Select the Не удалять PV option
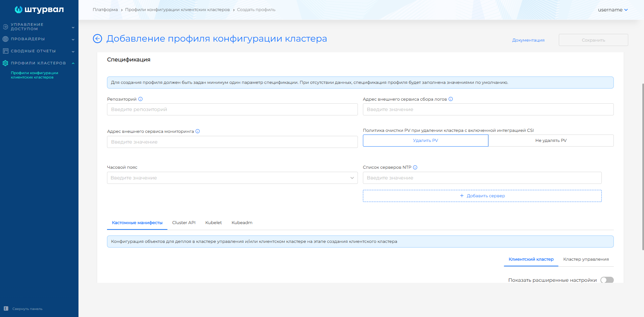The height and width of the screenshot is (317, 644). coord(551,141)
